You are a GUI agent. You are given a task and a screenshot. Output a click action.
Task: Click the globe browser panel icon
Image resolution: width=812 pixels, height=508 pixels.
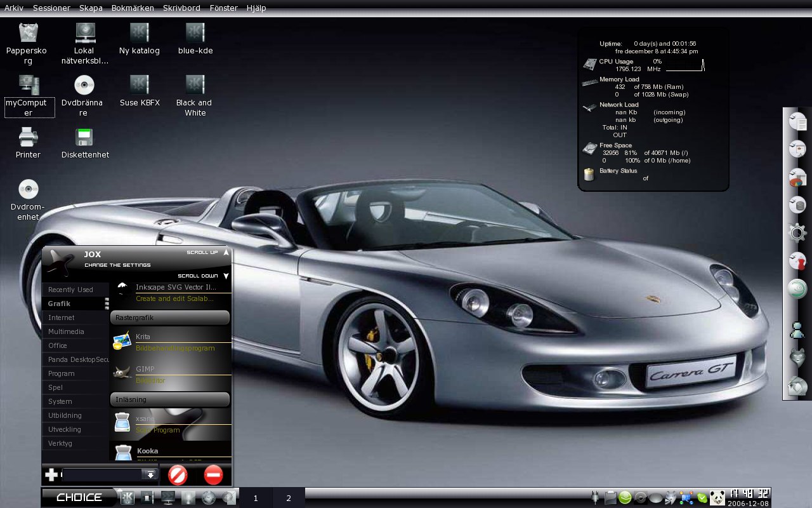pos(209,498)
